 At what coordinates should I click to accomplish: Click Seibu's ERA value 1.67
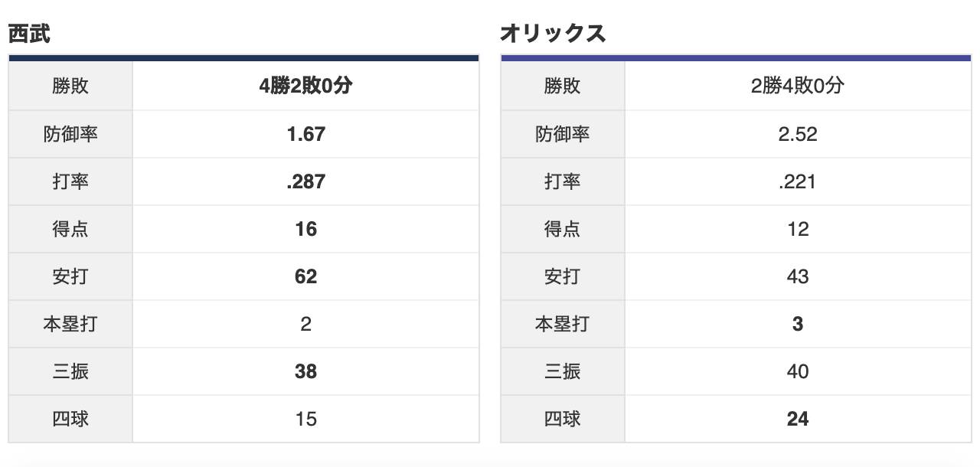pyautogui.click(x=305, y=134)
